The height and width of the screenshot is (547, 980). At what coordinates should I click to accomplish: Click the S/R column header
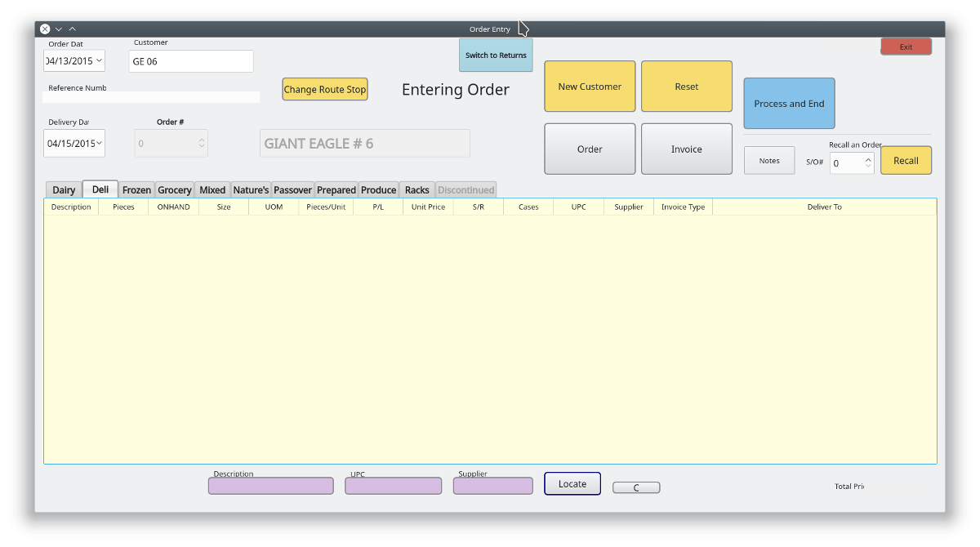click(x=479, y=207)
